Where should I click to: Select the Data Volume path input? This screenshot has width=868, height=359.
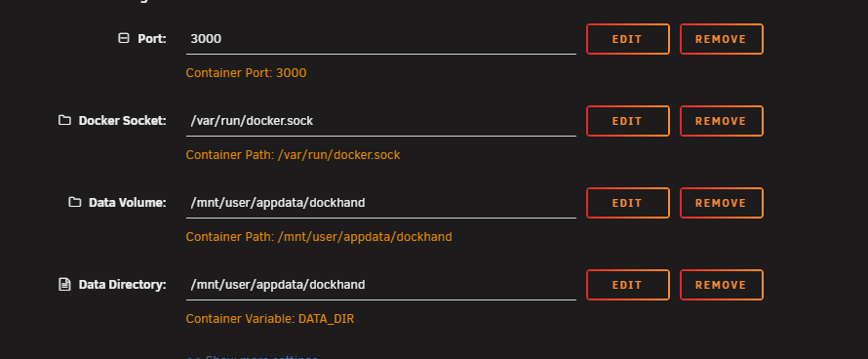click(381, 203)
